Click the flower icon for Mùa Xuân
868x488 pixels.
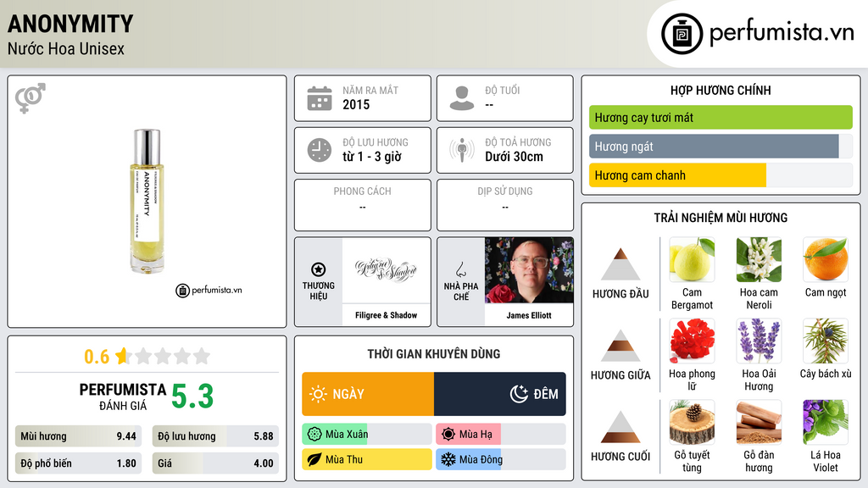click(314, 435)
